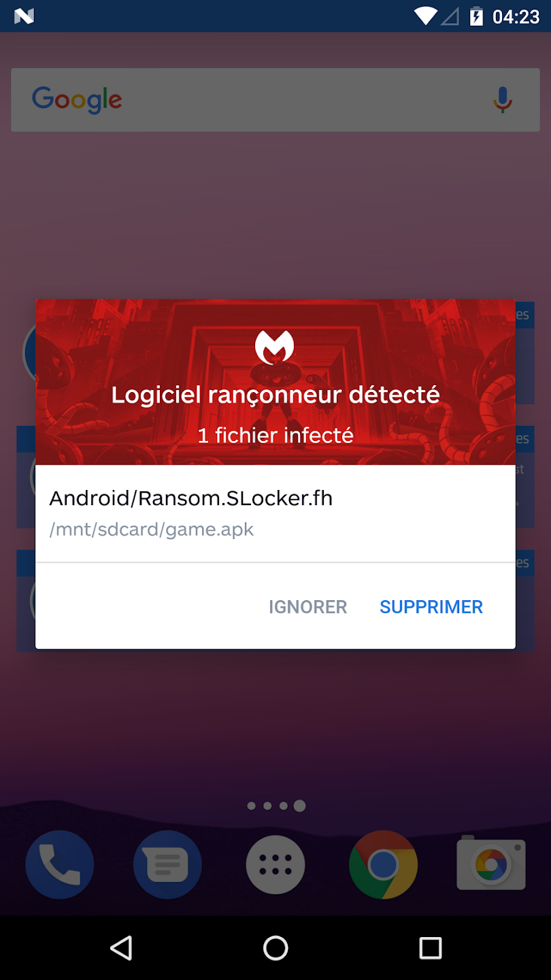Open the Messages app in the dock
The height and width of the screenshot is (980, 551).
click(167, 865)
